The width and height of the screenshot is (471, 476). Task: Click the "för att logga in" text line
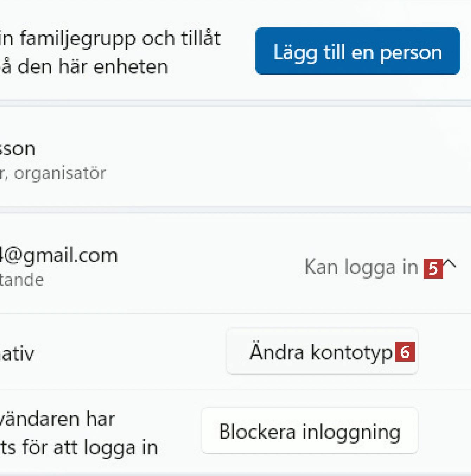79,448
